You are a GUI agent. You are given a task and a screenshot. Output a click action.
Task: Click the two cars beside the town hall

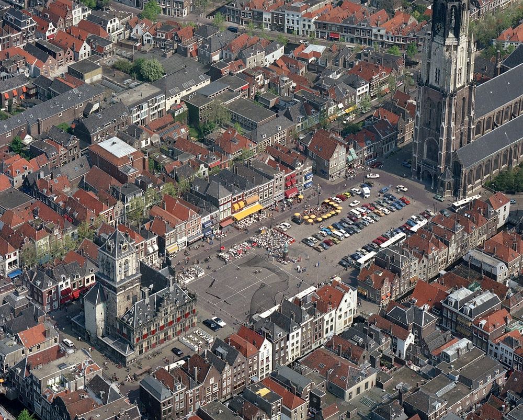point(214,323)
